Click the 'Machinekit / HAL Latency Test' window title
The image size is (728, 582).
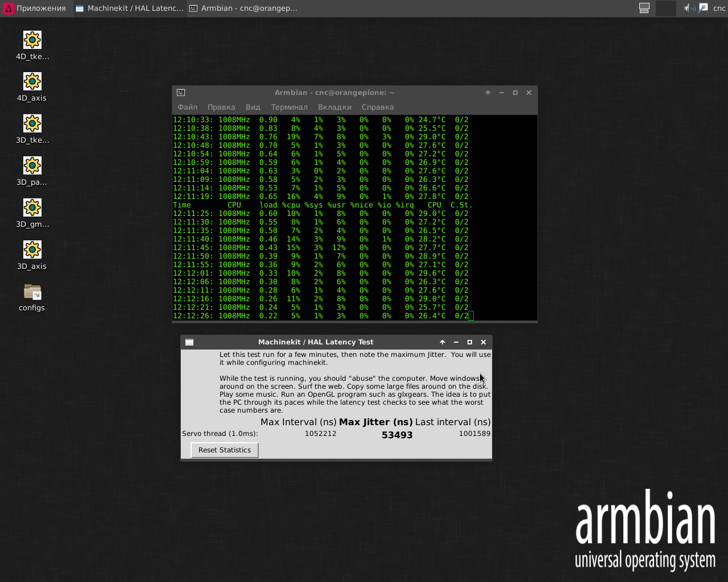pos(316,342)
